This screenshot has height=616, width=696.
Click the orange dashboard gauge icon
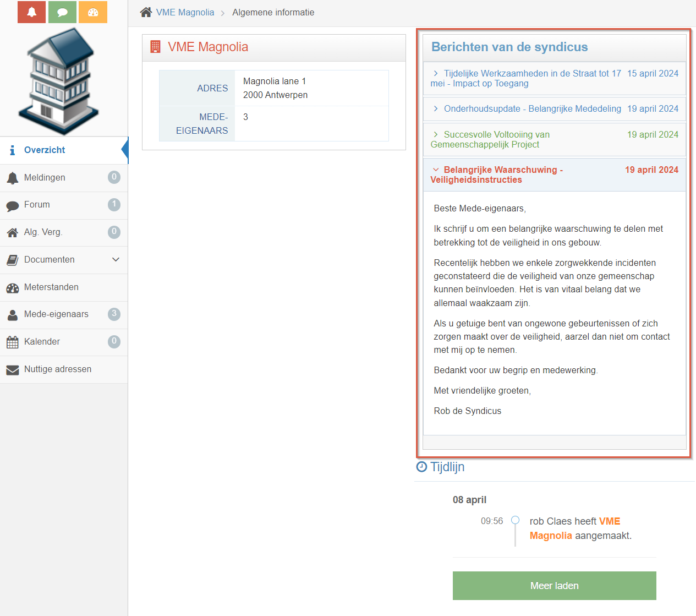(93, 12)
